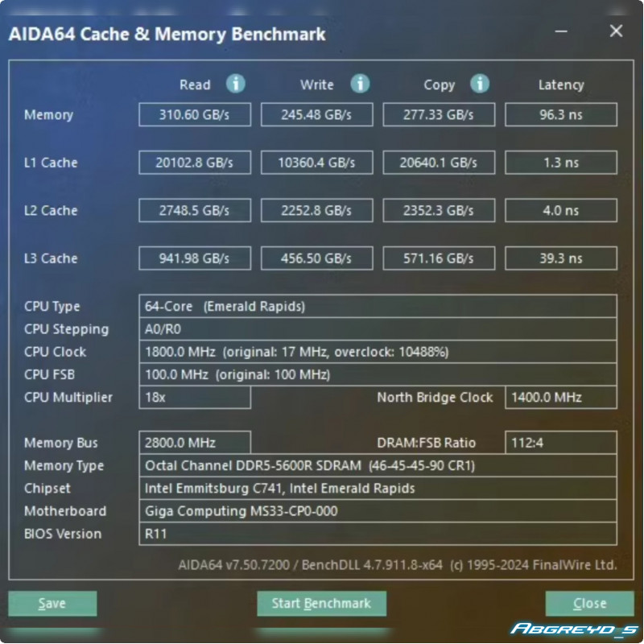Click the DRAM:FSB Ratio label
This screenshot has width=644, height=644.
tap(427, 443)
